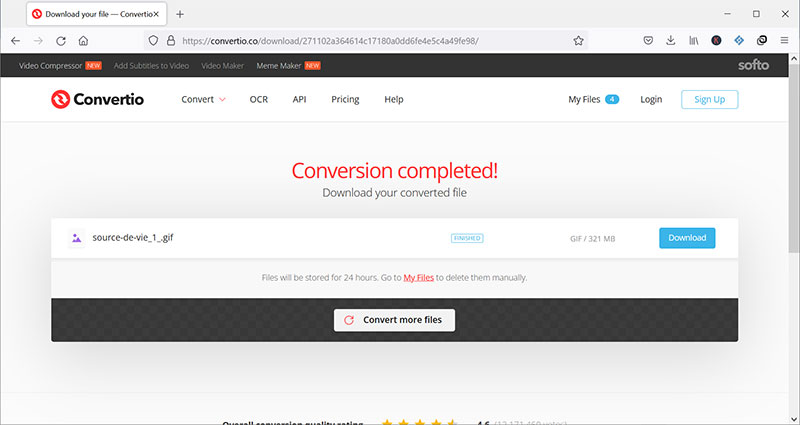
Task: Open the Firefox library icon
Action: coord(693,41)
